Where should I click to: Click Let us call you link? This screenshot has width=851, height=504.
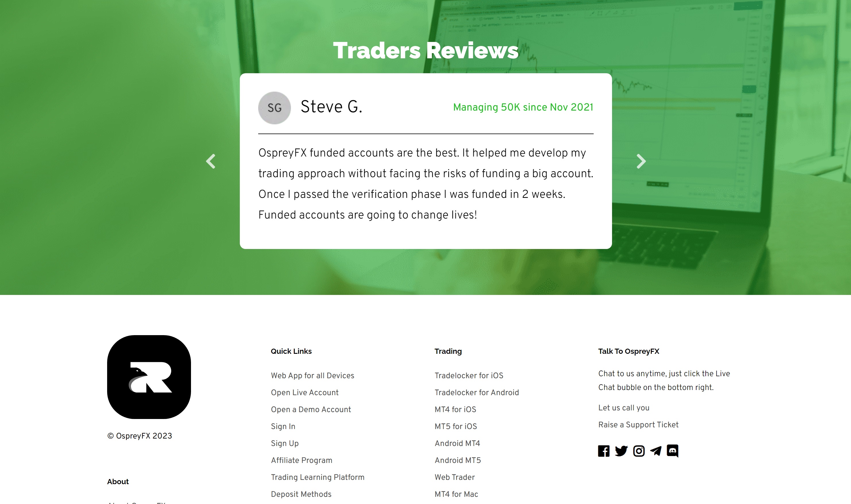pos(624,408)
